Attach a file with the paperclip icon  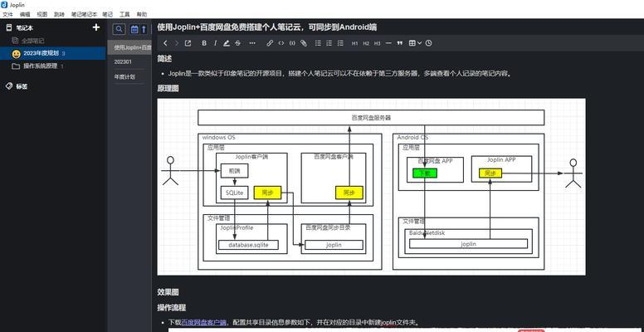pyautogui.click(x=304, y=43)
